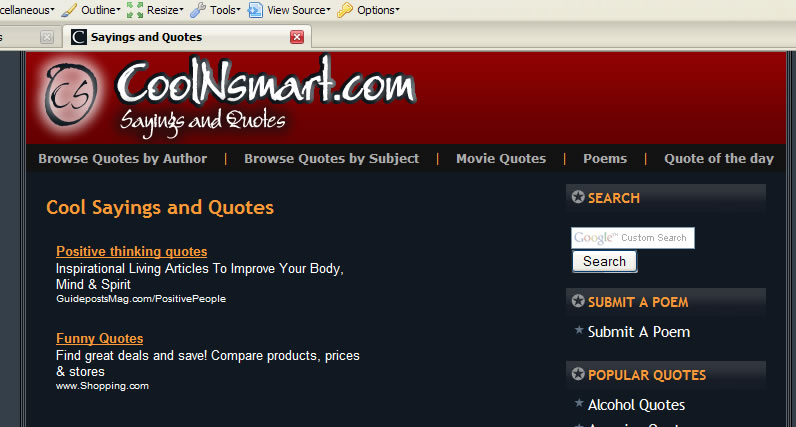Click the CS circular logo icon
Image resolution: width=796 pixels, height=427 pixels.
[x=71, y=94]
